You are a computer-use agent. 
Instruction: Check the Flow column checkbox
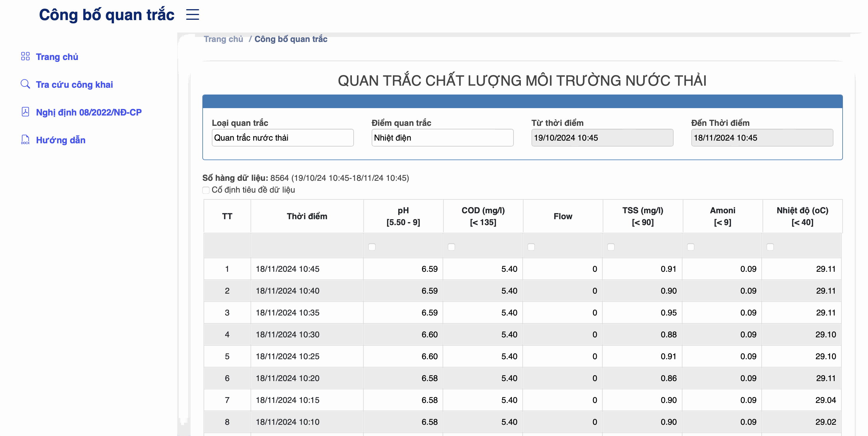(x=531, y=247)
